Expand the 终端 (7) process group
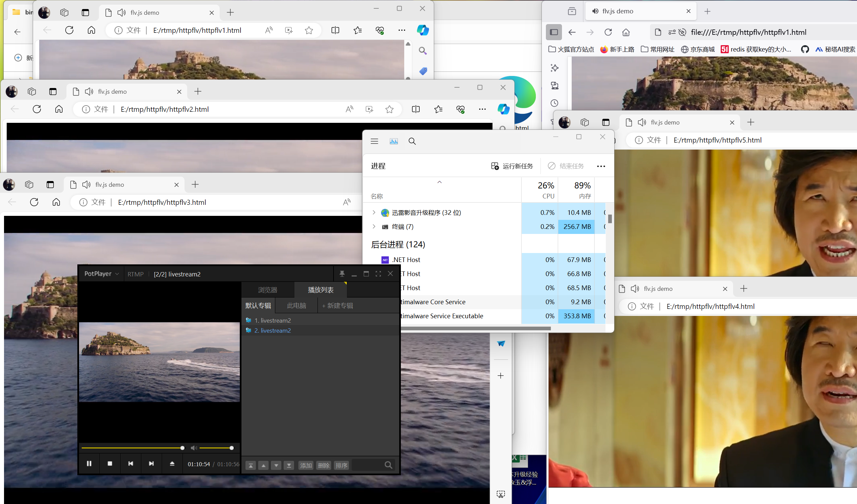 [x=374, y=226]
